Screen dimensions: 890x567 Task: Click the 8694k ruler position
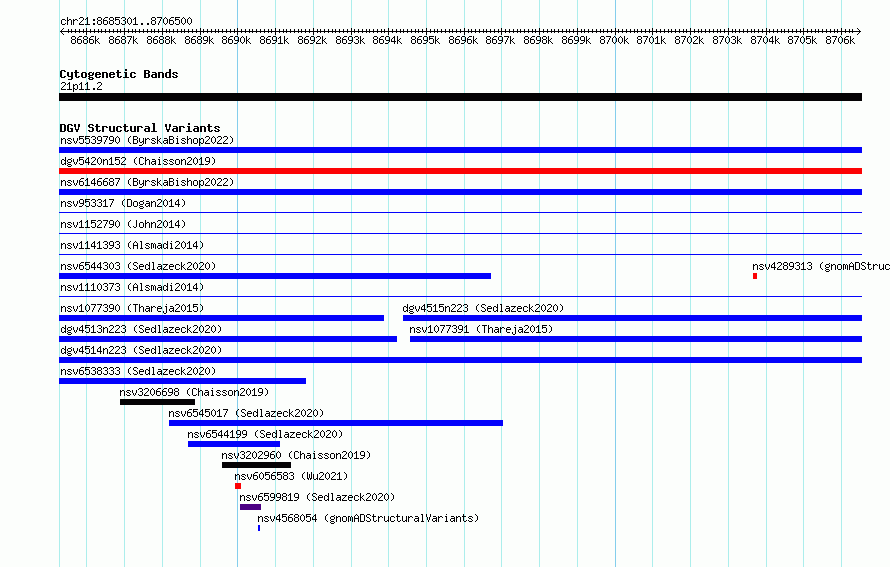pos(387,40)
